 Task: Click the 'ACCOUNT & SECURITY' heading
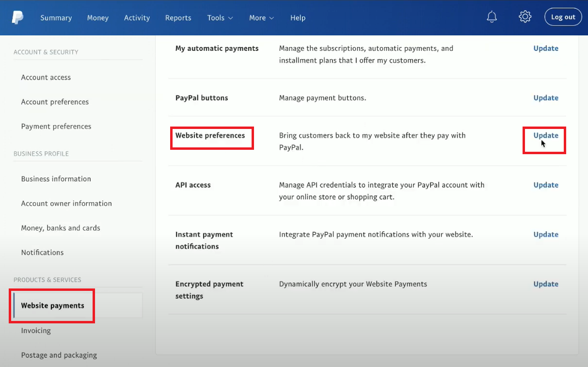(x=46, y=52)
